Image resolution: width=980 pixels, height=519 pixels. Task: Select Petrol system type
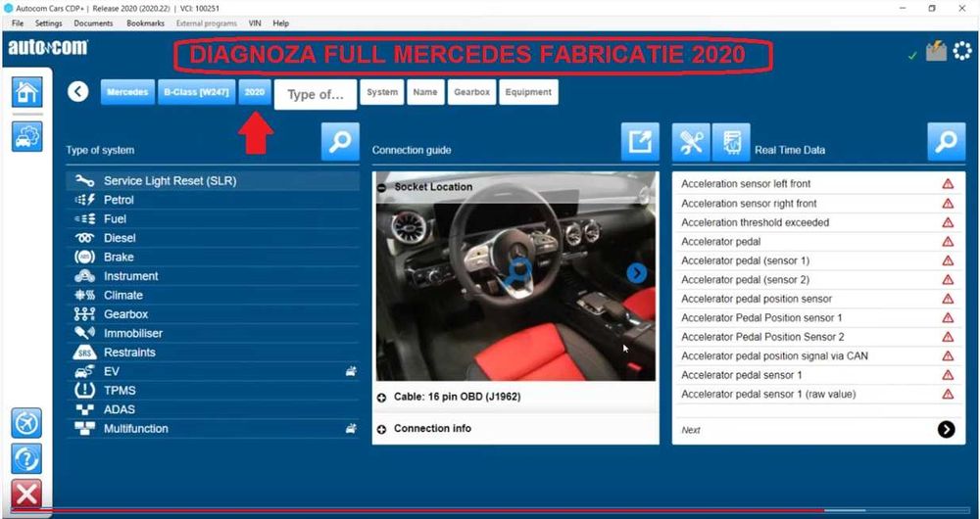(x=213, y=200)
